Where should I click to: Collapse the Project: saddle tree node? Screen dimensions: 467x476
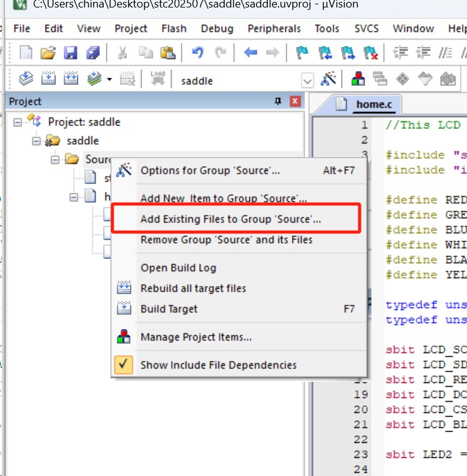(x=17, y=122)
